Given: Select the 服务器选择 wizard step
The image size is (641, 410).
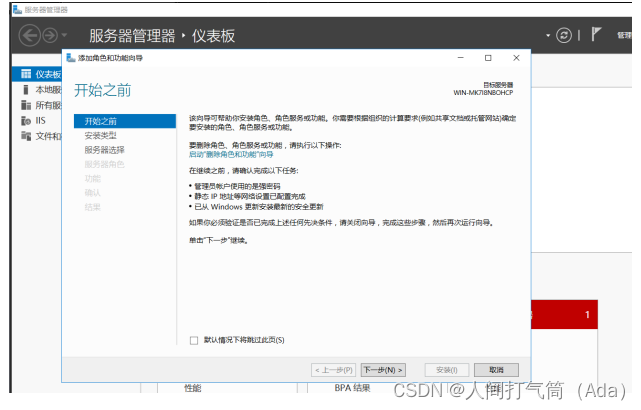Looking at the screenshot, I should tap(105, 149).
